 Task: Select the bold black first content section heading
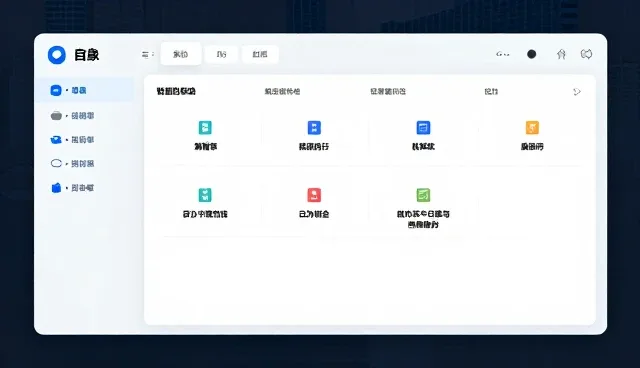[x=176, y=91]
